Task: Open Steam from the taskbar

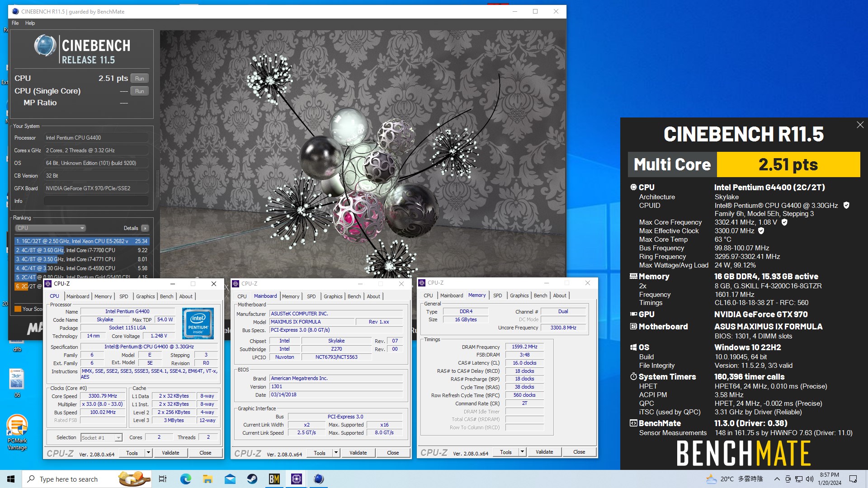Action: [x=252, y=479]
